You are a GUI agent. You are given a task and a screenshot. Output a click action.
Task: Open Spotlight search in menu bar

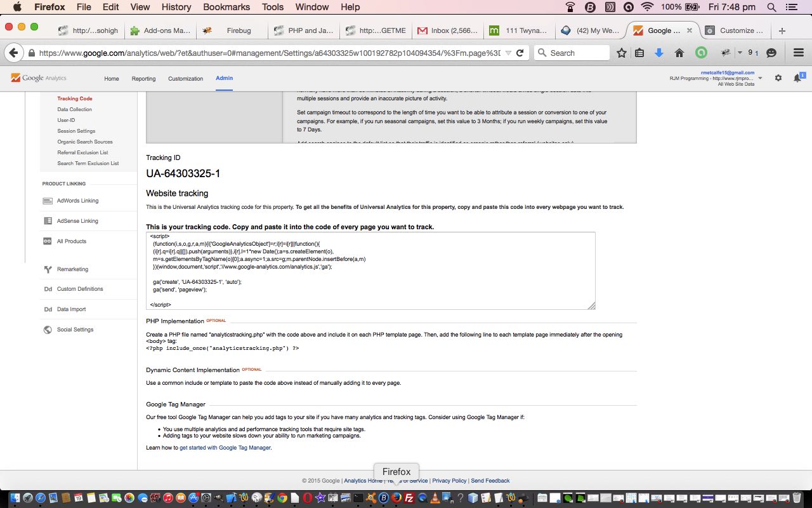coord(771,7)
